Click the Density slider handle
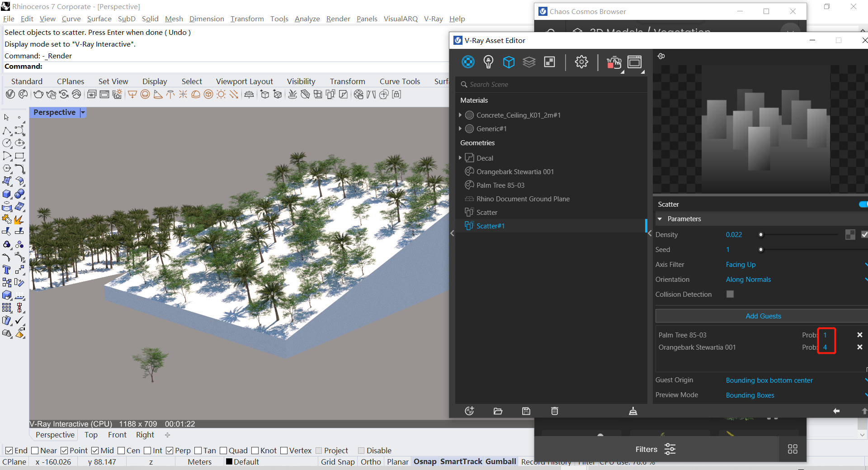Screen dimensions: 868x470 (761, 234)
